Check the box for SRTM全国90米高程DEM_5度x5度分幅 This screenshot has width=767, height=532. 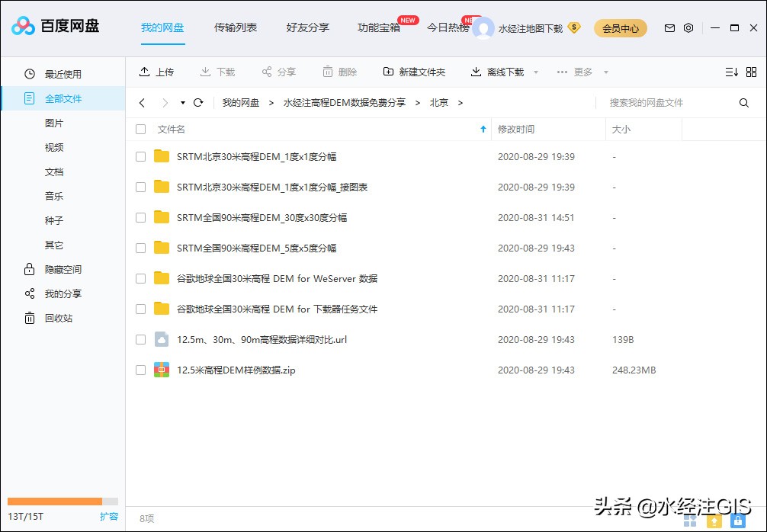(x=141, y=248)
